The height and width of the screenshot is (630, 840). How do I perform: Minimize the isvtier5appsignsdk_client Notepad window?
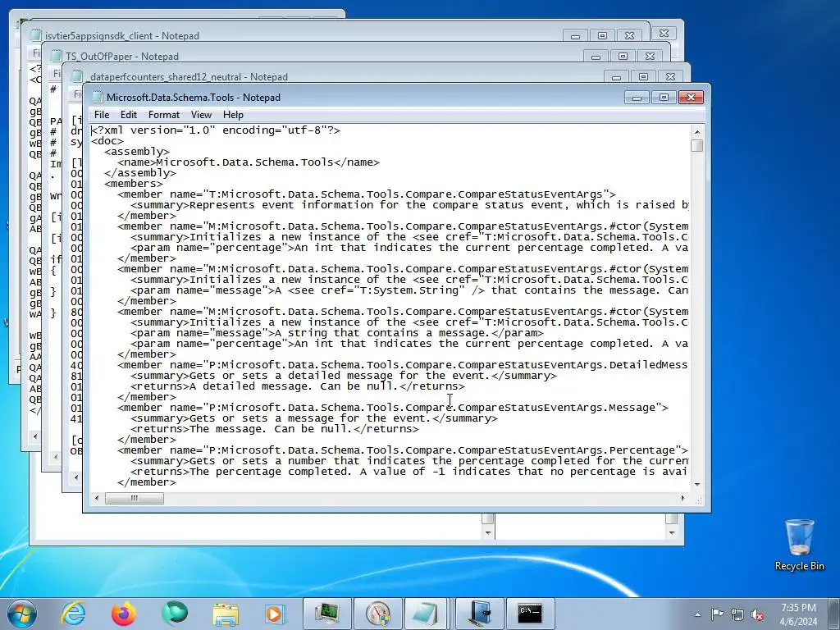575,36
